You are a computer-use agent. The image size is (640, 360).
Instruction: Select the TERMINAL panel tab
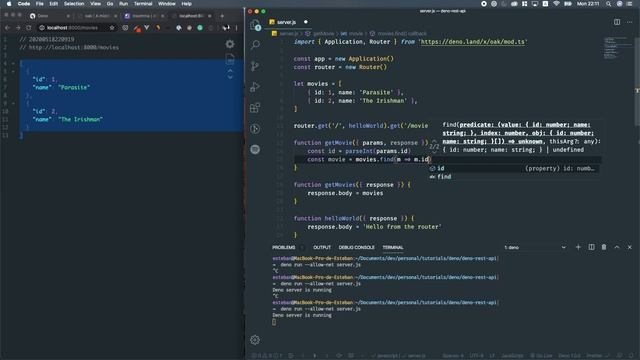(393, 247)
